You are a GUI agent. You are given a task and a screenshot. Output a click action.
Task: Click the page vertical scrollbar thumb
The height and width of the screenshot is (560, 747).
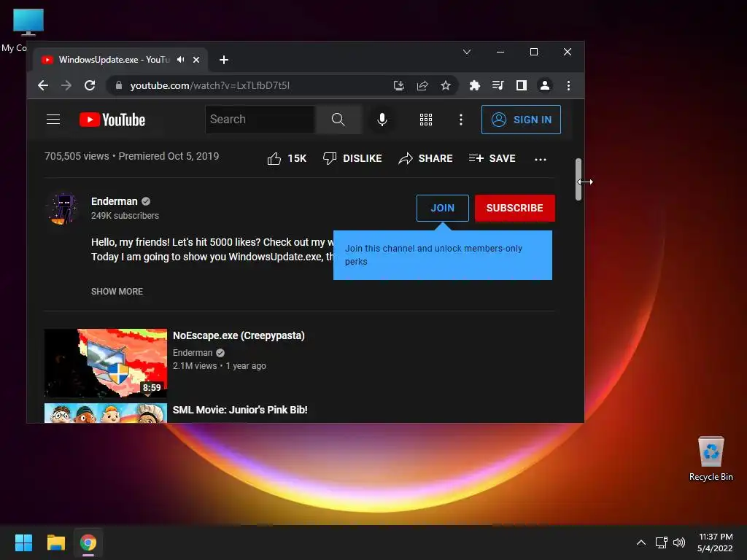coord(578,179)
